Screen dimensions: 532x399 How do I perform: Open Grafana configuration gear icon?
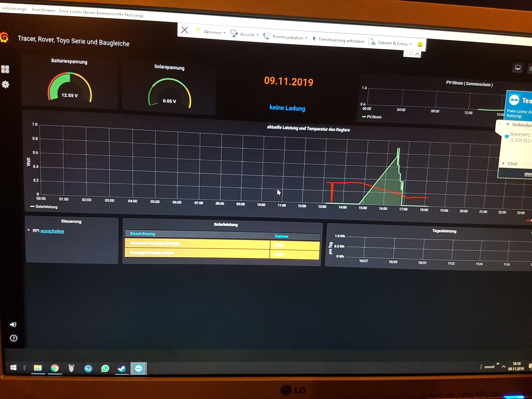5,84
